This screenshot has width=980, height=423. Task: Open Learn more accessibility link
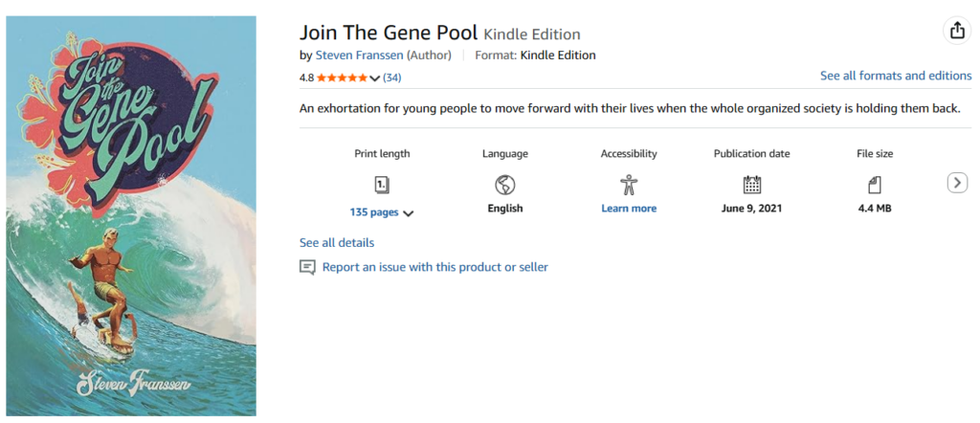629,209
